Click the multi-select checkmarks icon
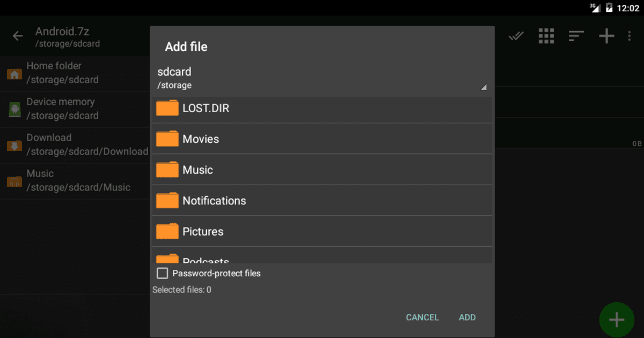Image resolution: width=644 pixels, height=338 pixels. point(516,36)
